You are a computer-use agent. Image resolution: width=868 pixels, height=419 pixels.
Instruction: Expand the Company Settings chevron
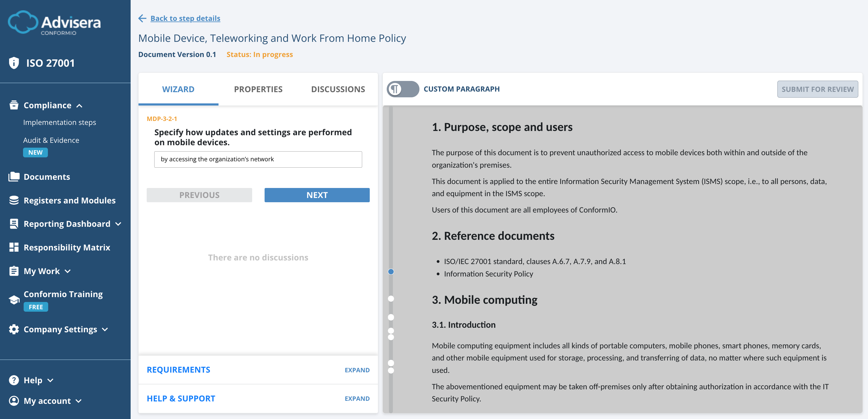(105, 329)
